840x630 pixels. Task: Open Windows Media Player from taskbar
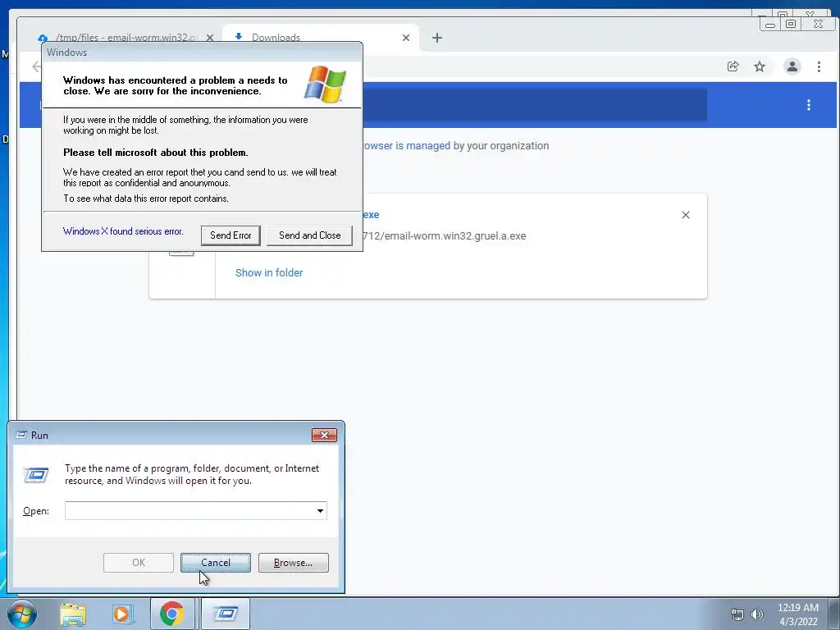122,614
